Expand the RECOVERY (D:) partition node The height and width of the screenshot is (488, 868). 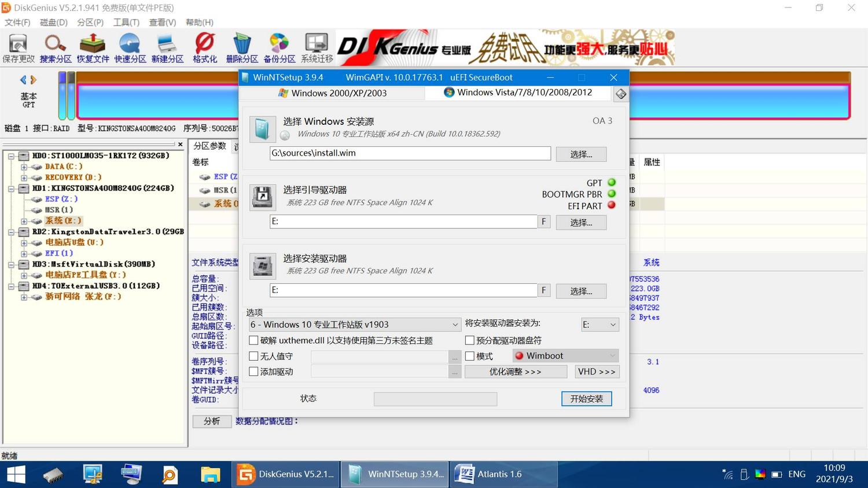click(x=24, y=178)
